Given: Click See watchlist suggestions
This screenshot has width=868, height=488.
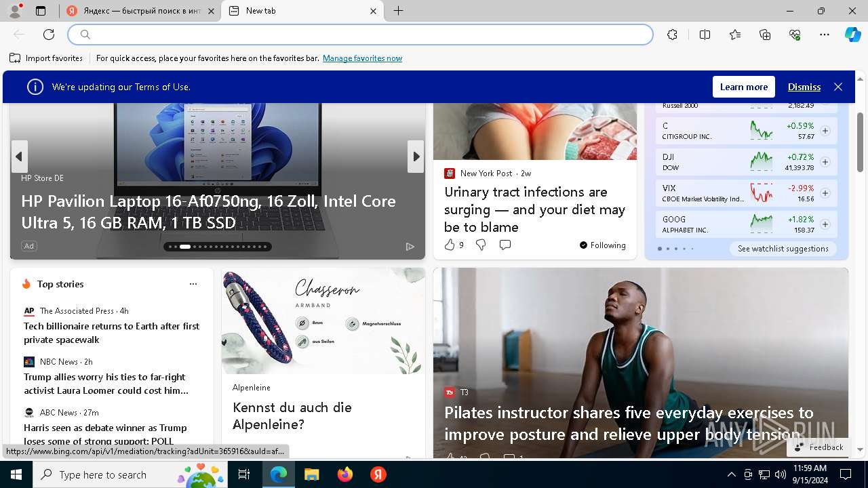Looking at the screenshot, I should 783,249.
